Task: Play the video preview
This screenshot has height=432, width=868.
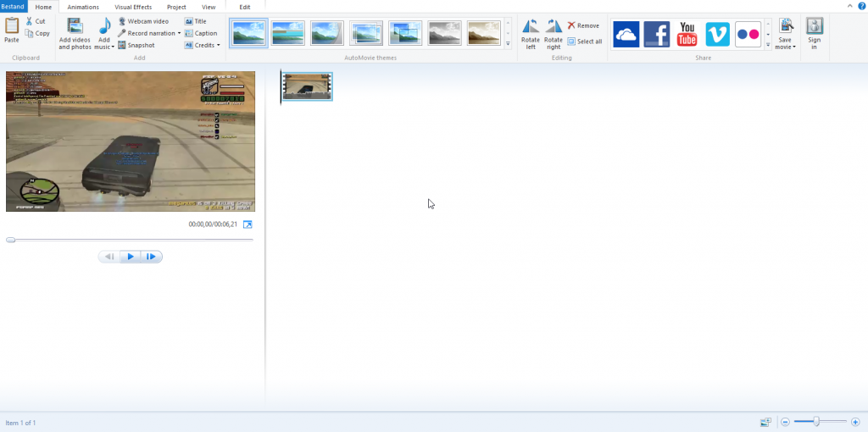Action: [x=131, y=257]
